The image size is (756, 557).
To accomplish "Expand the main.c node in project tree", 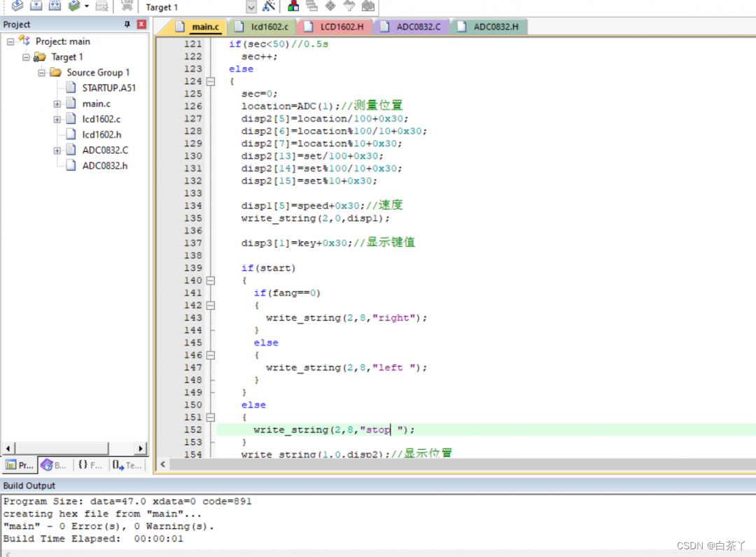I will (x=57, y=104).
